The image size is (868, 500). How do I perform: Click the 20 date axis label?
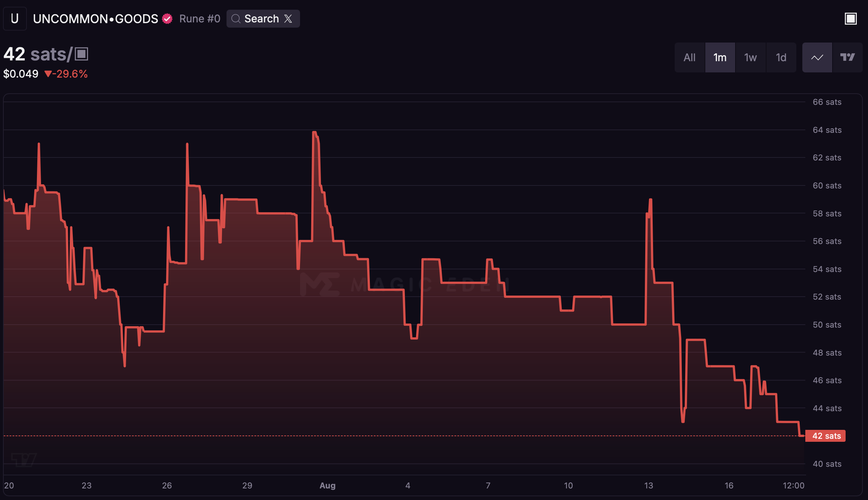click(x=9, y=485)
